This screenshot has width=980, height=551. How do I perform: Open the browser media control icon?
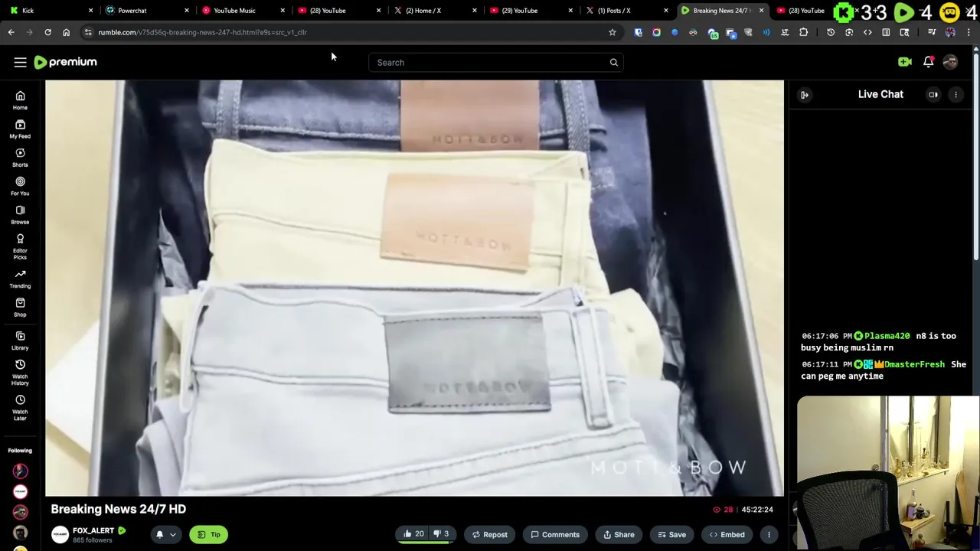click(x=932, y=32)
